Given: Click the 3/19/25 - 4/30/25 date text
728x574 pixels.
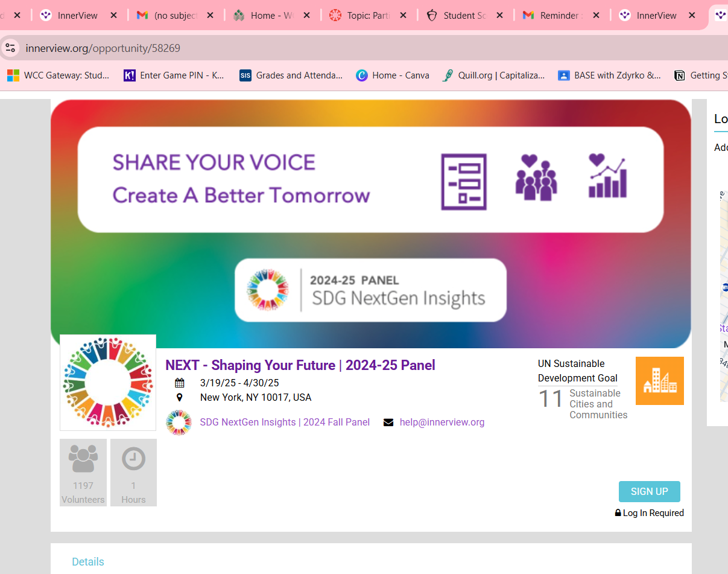Looking at the screenshot, I should (239, 383).
